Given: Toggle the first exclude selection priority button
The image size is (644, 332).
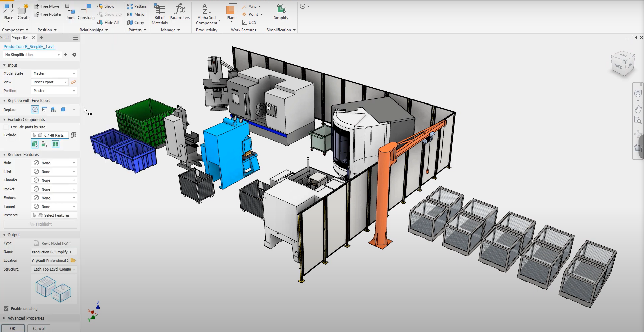Looking at the screenshot, I should pyautogui.click(x=35, y=144).
